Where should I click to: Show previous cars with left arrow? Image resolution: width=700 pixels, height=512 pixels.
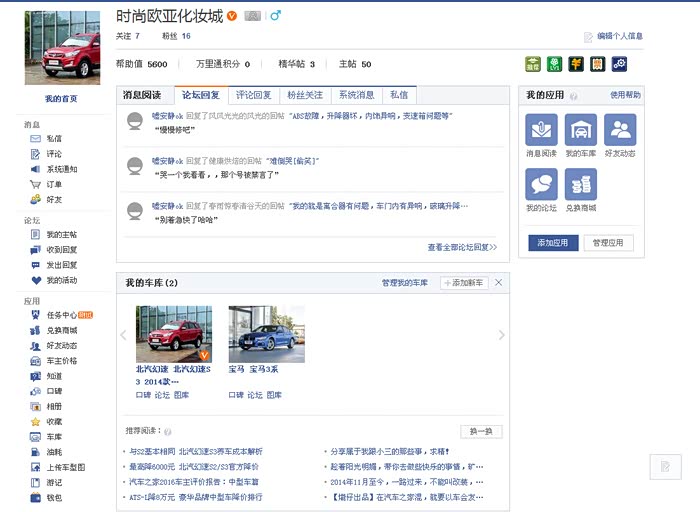coord(124,335)
